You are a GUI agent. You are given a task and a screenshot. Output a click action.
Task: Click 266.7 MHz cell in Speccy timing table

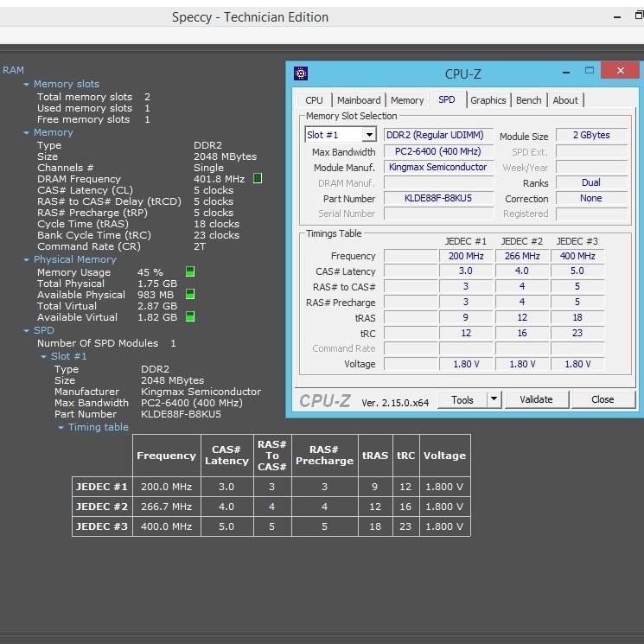166,507
